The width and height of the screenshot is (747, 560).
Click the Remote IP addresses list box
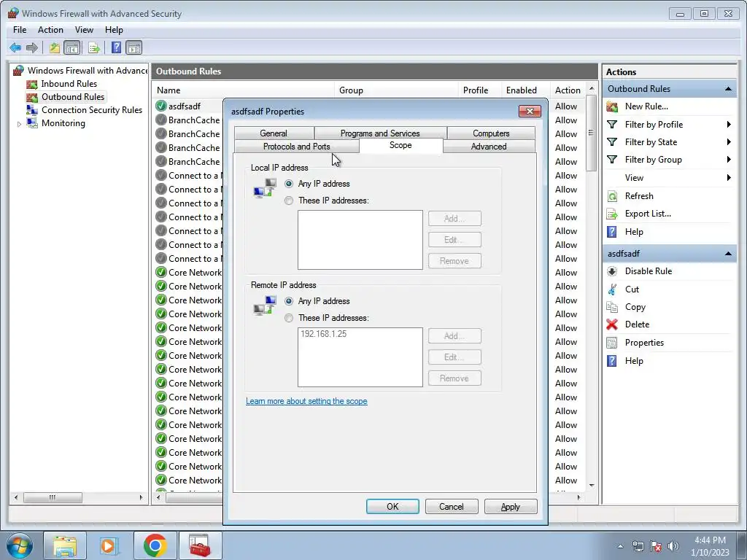click(x=360, y=357)
